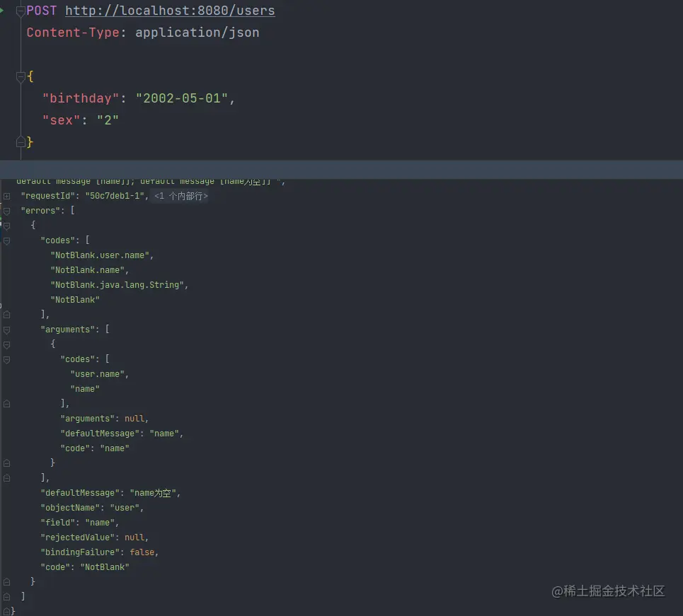This screenshot has height=616, width=683.
Task: Open the http://localhost:8080/users URL link
Action: [170, 11]
